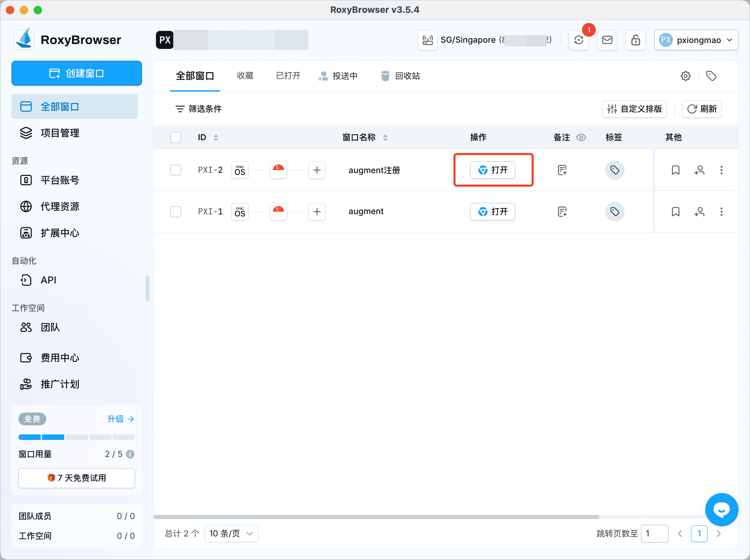
Task: Bookmark the PXI-1 window row
Action: 675,212
